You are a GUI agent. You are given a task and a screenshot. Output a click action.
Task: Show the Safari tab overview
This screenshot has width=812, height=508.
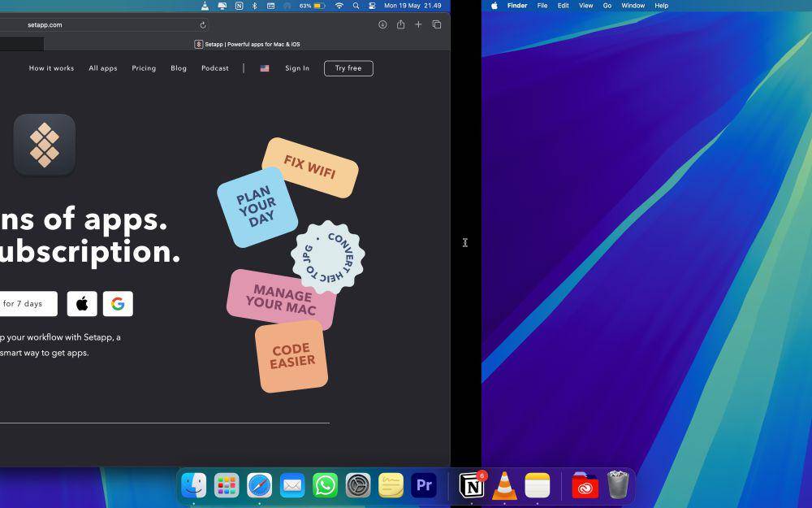tap(437, 24)
